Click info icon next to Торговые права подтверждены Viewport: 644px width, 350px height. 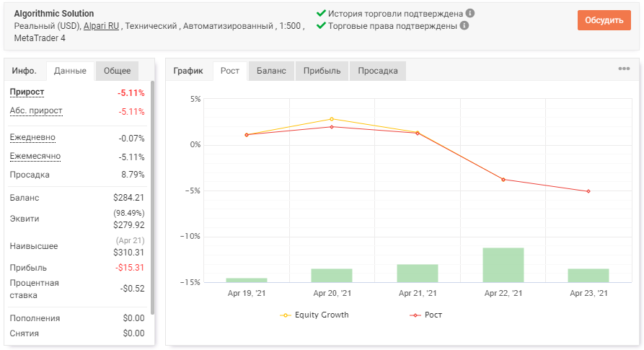pos(464,25)
